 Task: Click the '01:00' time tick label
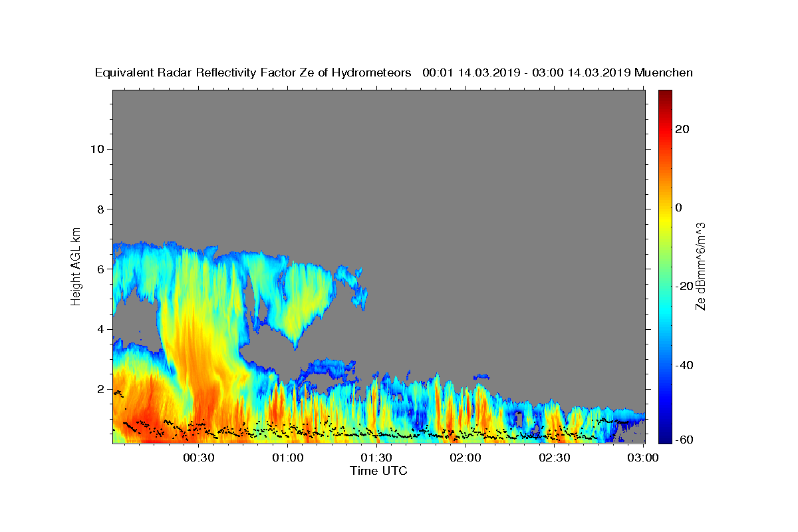287,458
